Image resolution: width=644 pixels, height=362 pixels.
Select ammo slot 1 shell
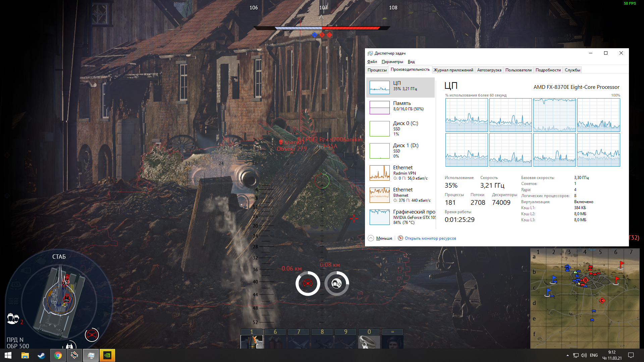pos(252,339)
